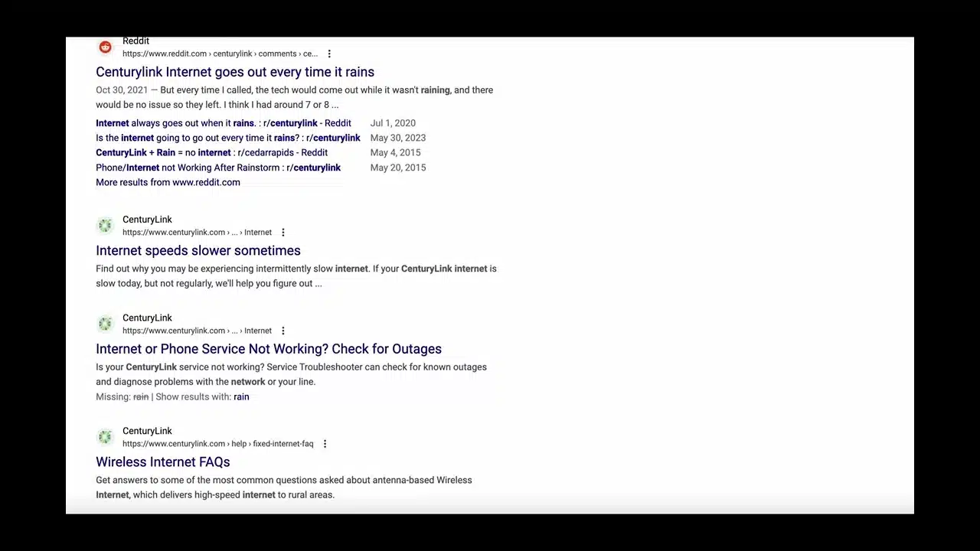Click "More results from www.reddit.com"
The height and width of the screenshot is (551, 980).
168,182
